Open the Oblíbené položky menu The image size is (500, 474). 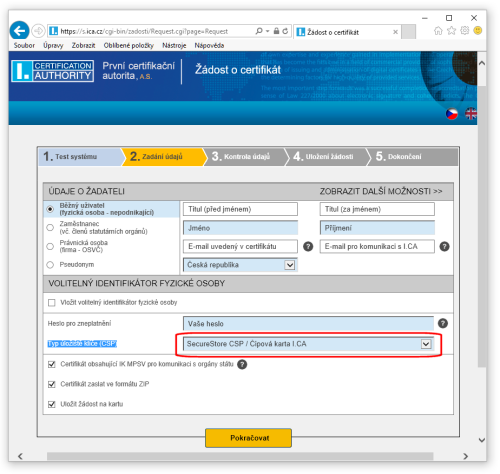coord(129,45)
